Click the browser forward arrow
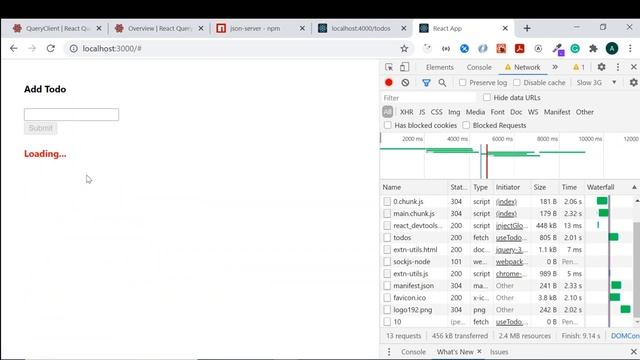 [32, 49]
